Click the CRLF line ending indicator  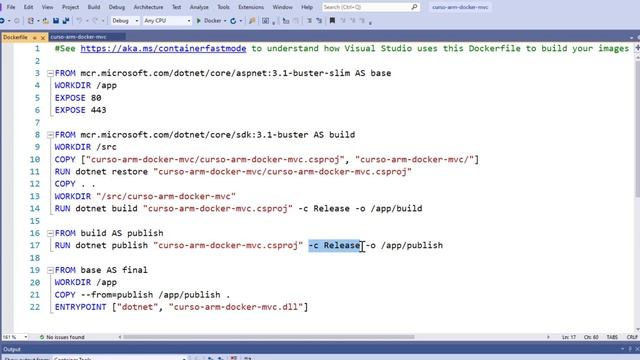(632, 337)
